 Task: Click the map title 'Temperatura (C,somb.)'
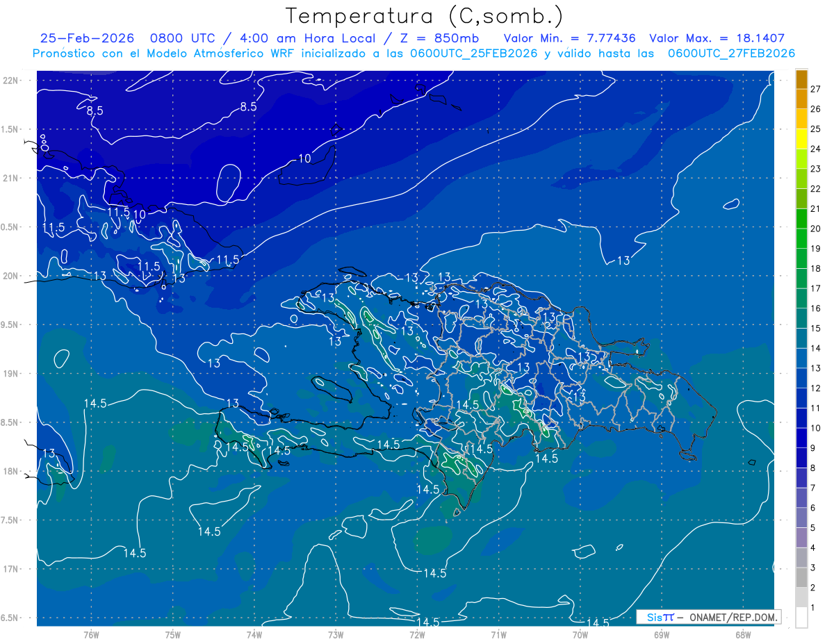[425, 15]
